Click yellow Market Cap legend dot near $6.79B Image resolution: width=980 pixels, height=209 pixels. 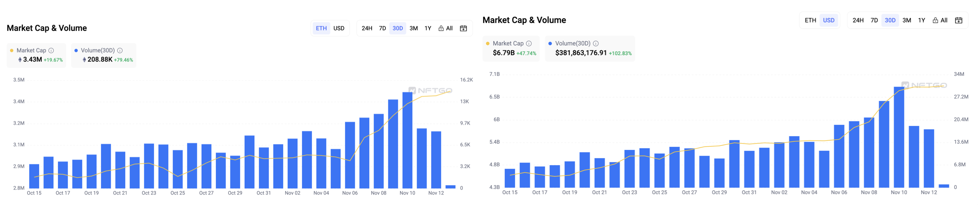pyautogui.click(x=487, y=43)
